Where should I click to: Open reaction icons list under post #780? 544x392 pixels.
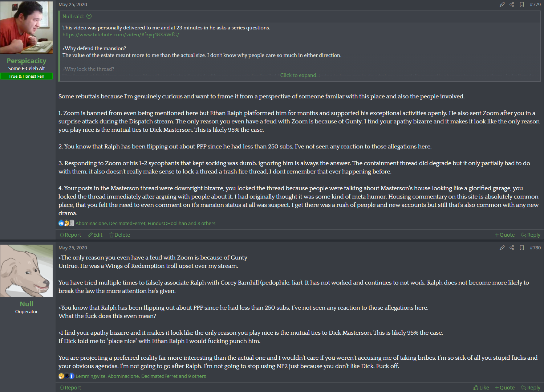pyautogui.click(x=66, y=376)
